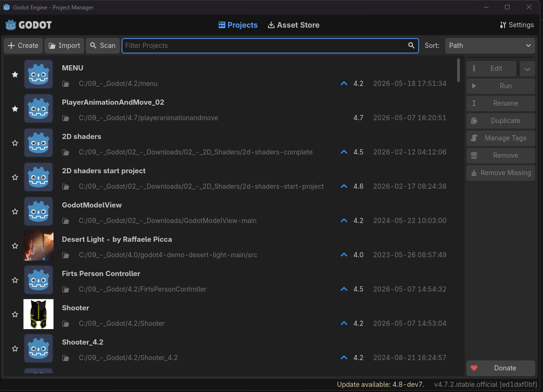Screen dimensions: 543x392
Task: Click Remove Missing button
Action: click(x=501, y=173)
